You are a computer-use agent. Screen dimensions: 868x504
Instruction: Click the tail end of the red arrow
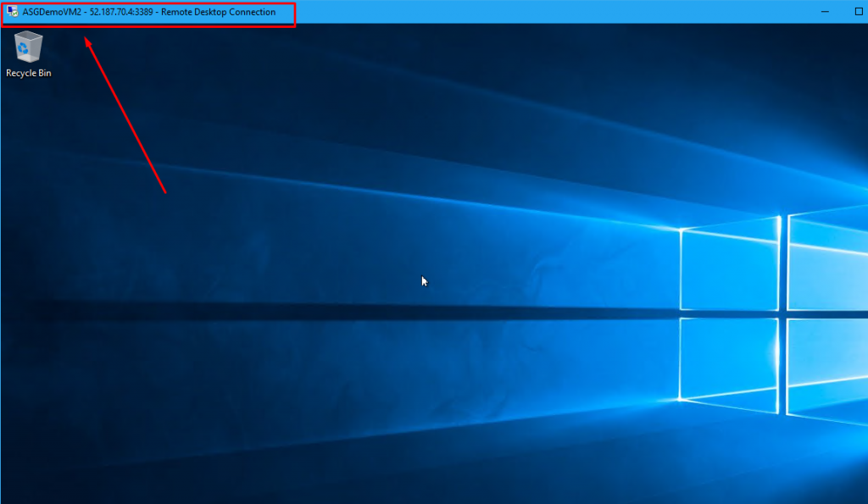coord(165,193)
